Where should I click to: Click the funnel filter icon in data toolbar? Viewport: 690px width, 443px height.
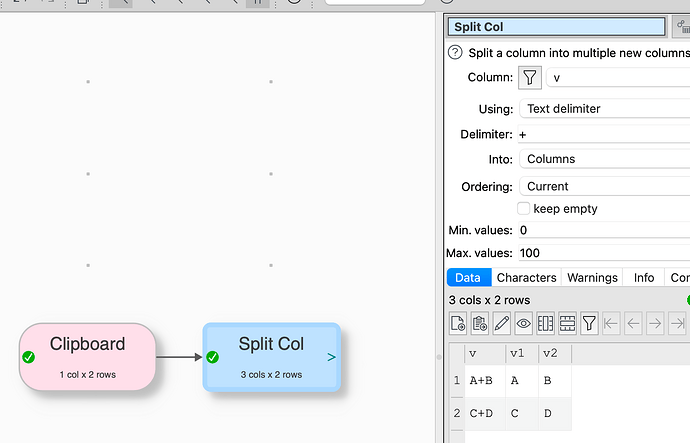click(590, 323)
